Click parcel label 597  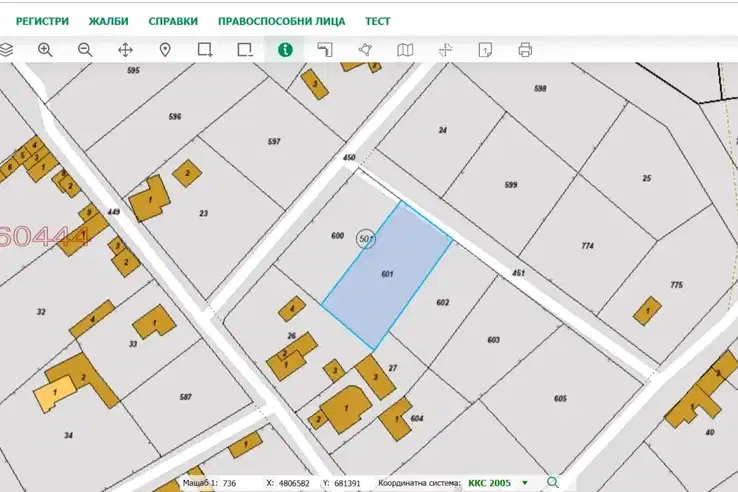[x=274, y=141]
